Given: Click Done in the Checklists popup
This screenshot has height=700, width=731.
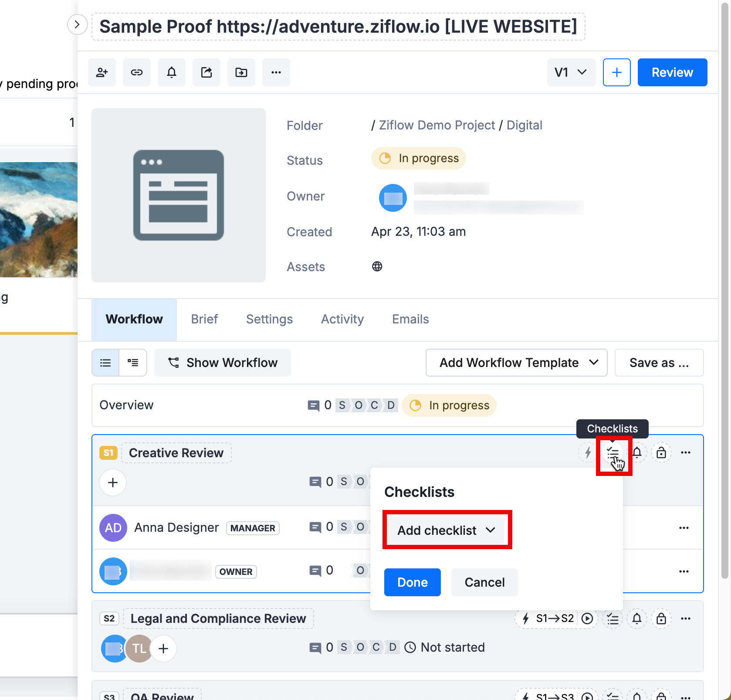Looking at the screenshot, I should [x=412, y=582].
